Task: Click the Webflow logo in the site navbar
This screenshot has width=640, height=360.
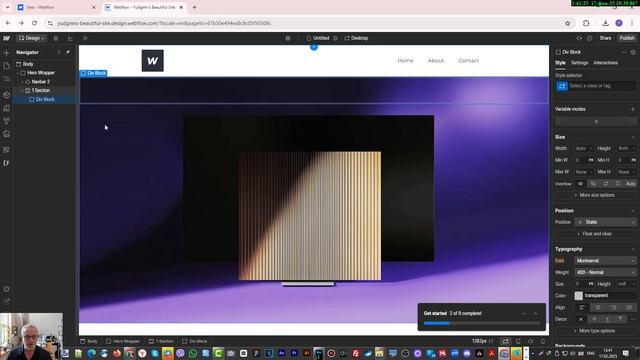Action: [153, 60]
